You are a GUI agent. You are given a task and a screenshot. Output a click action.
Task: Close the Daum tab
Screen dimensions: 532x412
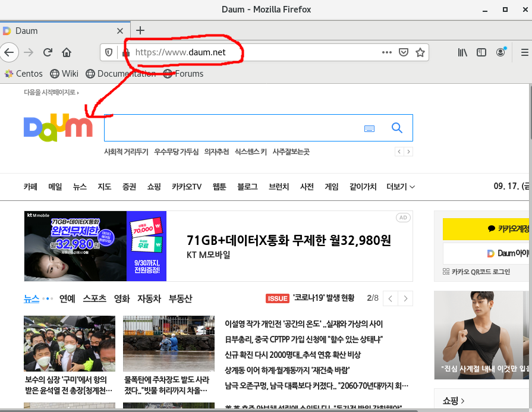(119, 31)
